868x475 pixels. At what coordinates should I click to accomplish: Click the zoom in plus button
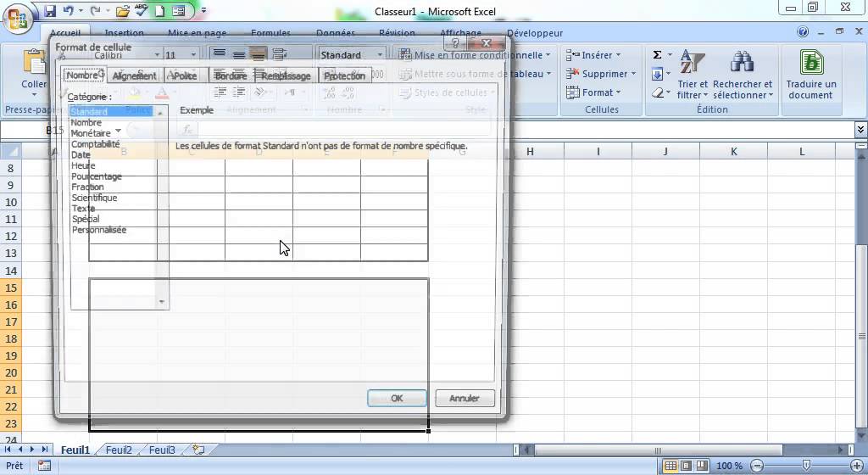(856, 467)
